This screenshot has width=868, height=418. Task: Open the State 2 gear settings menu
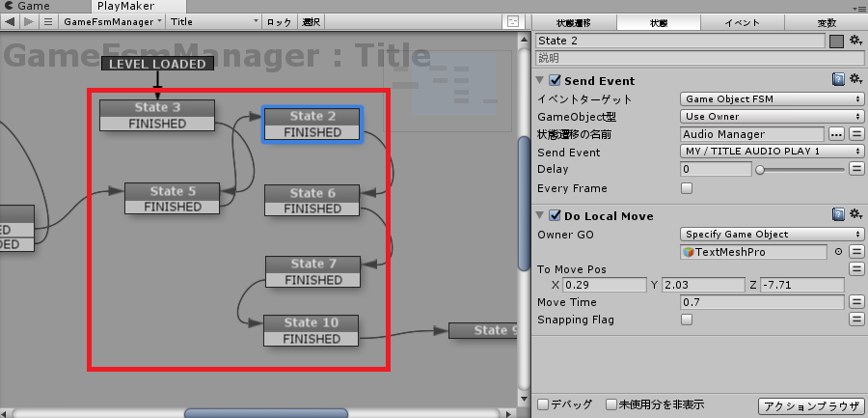point(855,41)
